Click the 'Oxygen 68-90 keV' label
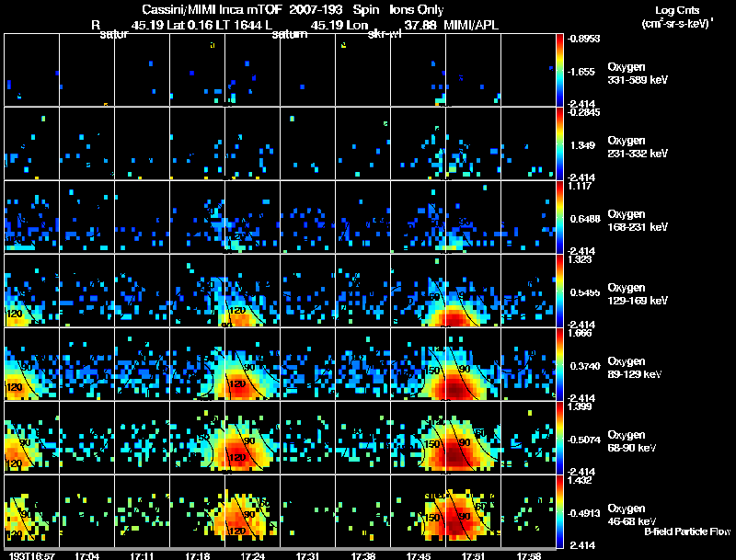This screenshot has height=560, width=736. tap(632, 441)
